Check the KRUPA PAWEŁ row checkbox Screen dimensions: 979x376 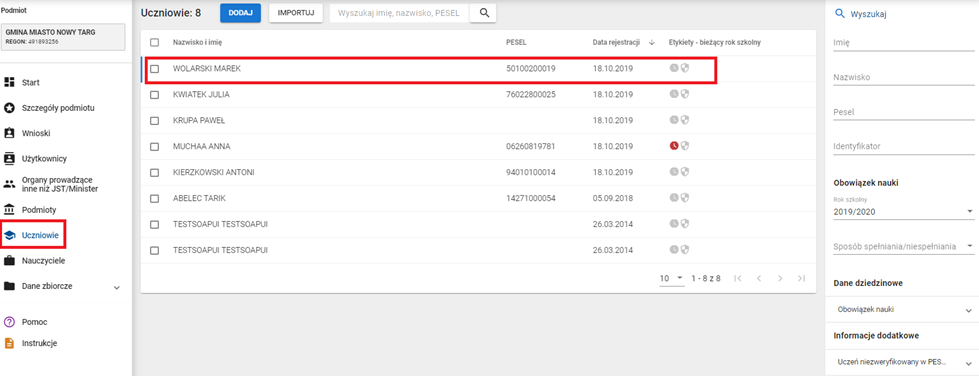tap(154, 120)
